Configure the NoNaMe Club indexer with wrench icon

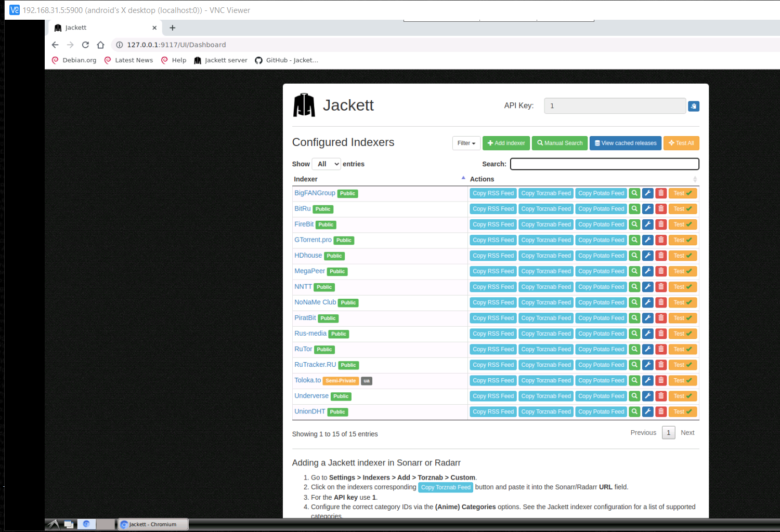[647, 302]
